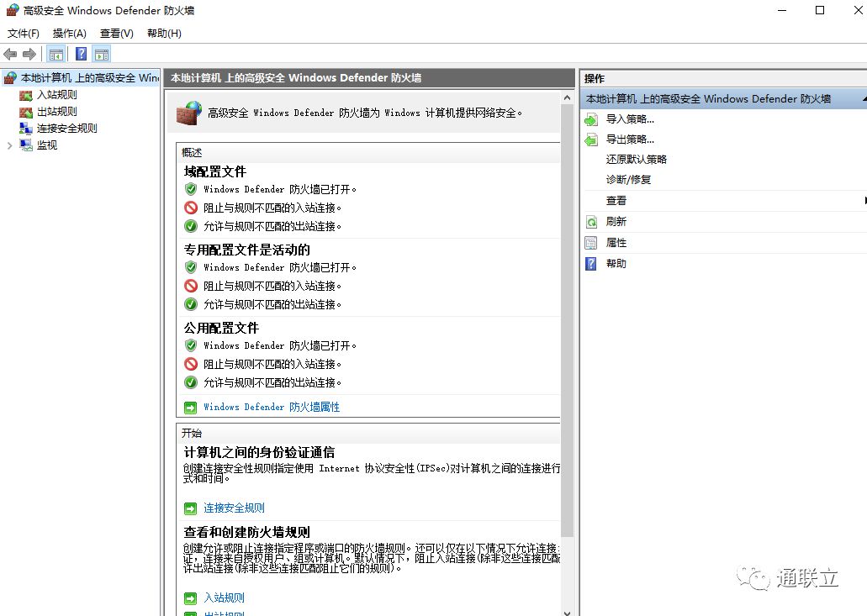Click the green export policy icon
Screen dimensions: 867x616
click(x=591, y=140)
